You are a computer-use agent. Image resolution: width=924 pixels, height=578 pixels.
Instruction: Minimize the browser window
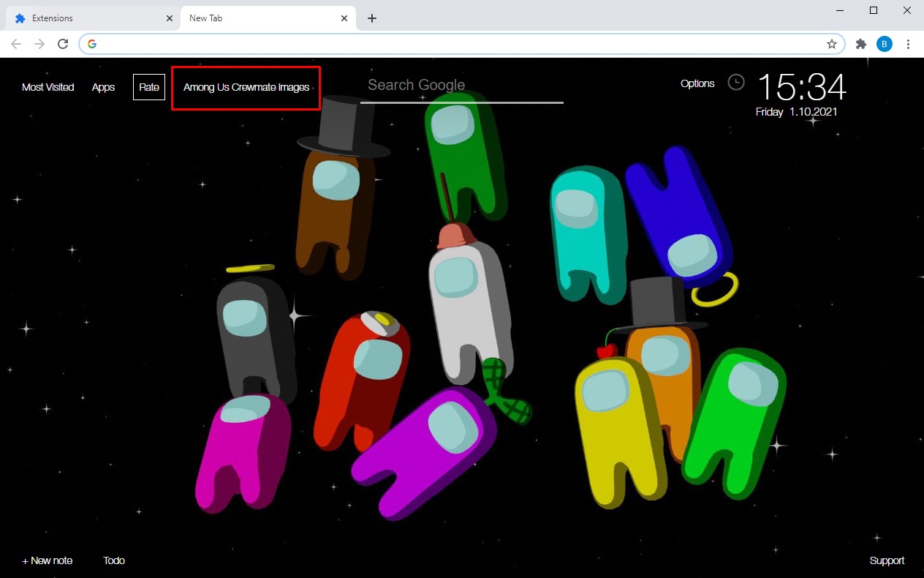tap(839, 10)
